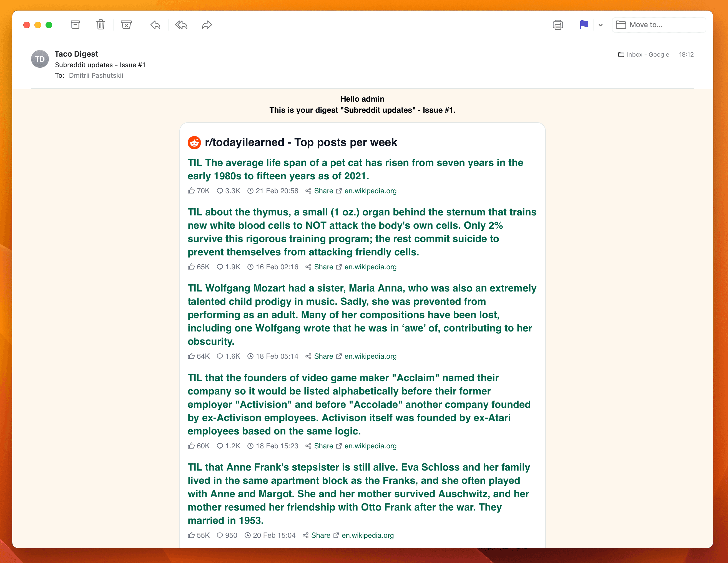
Task: Open the Mozart sister Maria Anna post
Action: tap(362, 315)
